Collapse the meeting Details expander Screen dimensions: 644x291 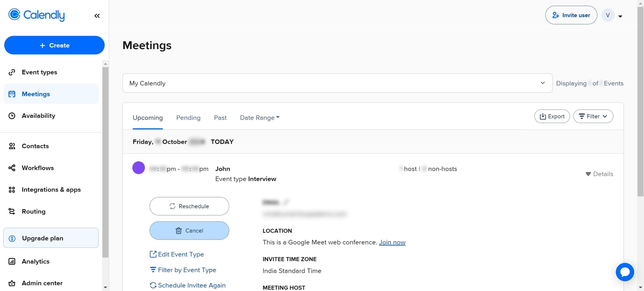599,174
